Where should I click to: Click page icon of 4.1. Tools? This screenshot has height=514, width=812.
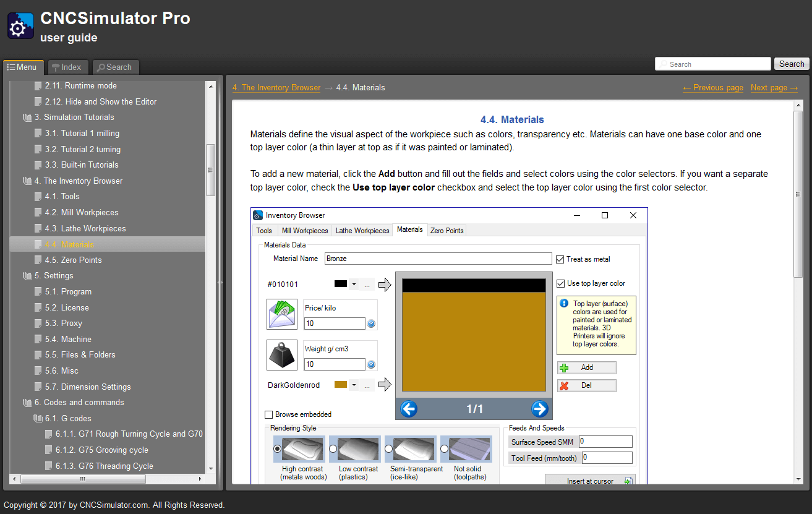(38, 197)
